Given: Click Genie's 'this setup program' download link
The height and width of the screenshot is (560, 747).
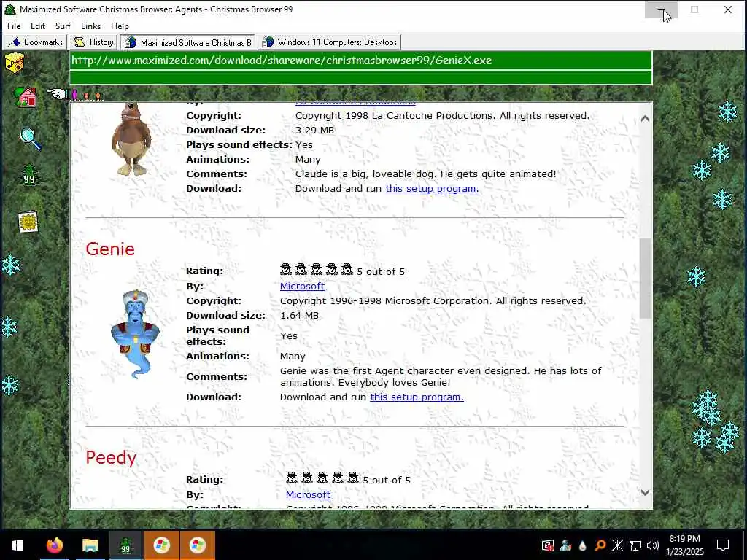Looking at the screenshot, I should point(417,397).
